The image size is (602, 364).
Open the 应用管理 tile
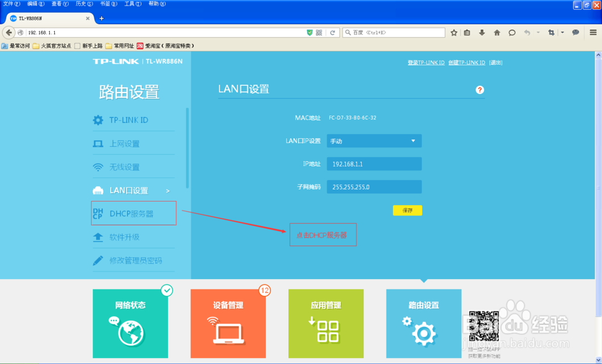coord(326,323)
